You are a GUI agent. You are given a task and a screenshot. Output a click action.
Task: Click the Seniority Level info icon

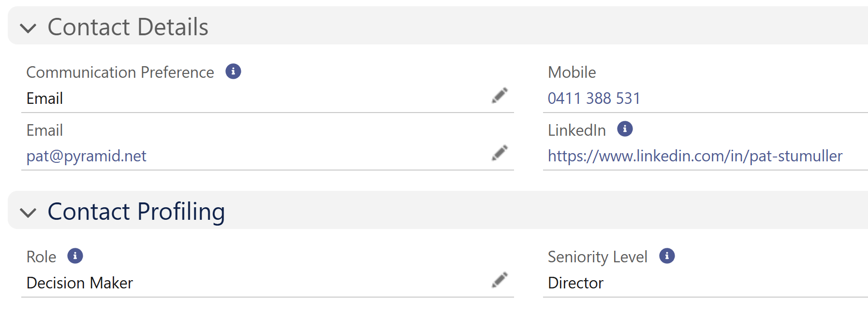tap(667, 256)
